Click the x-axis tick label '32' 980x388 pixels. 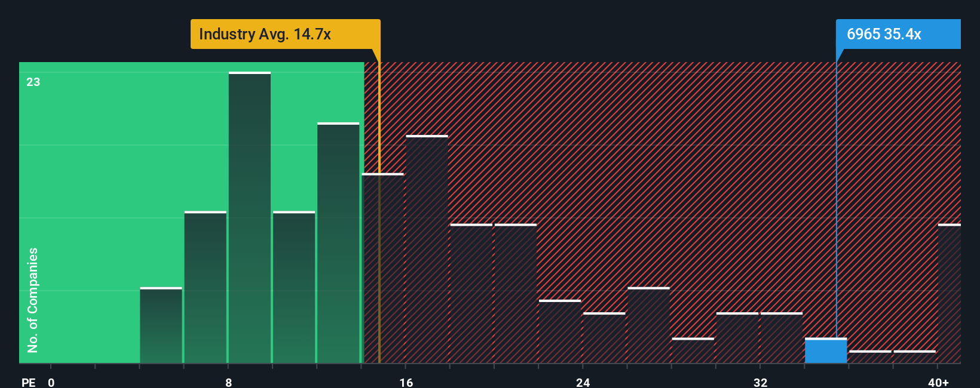pos(760,382)
